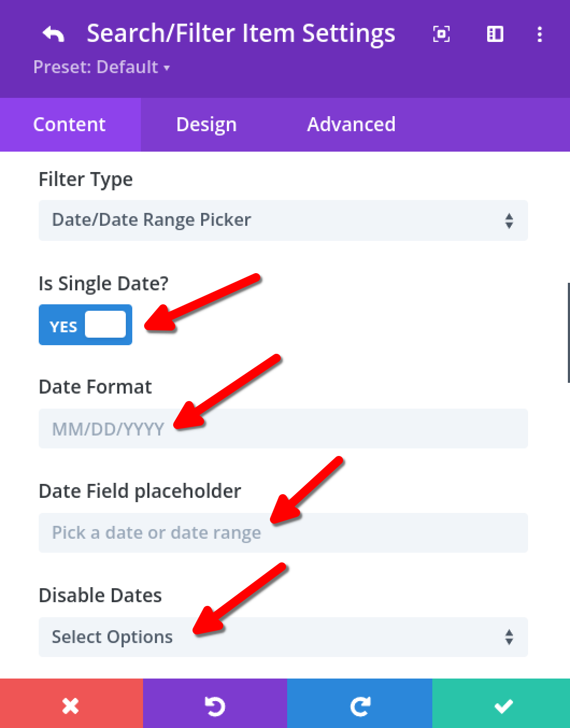Image resolution: width=570 pixels, height=728 pixels.
Task: Switch to the Design tab
Action: tap(206, 125)
